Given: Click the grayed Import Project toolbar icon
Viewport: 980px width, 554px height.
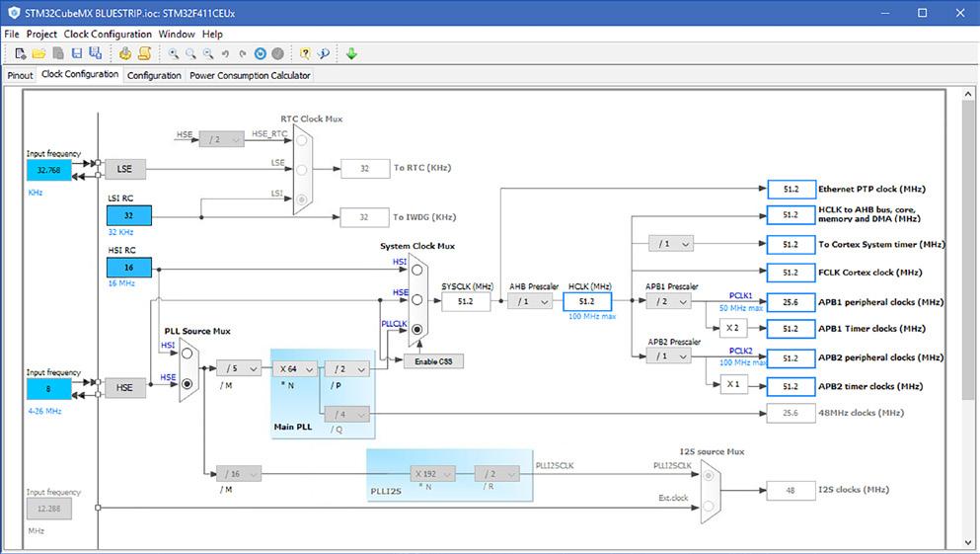Looking at the screenshot, I should (58, 53).
